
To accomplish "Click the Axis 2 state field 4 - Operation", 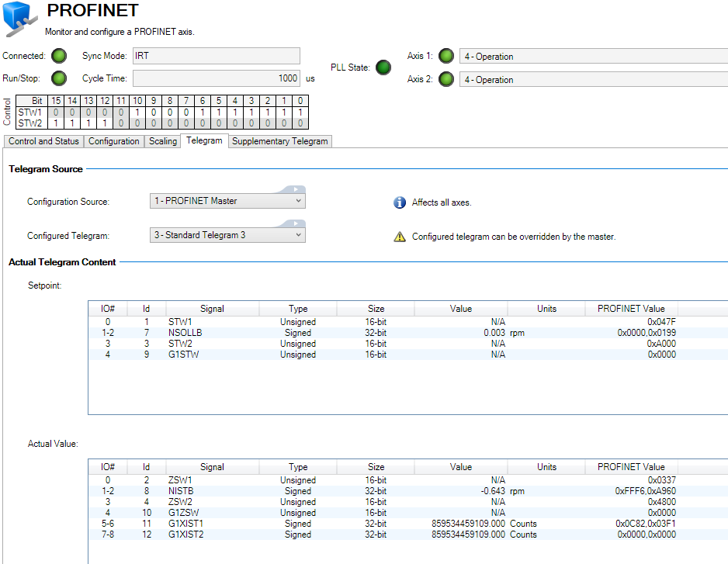I will click(594, 79).
